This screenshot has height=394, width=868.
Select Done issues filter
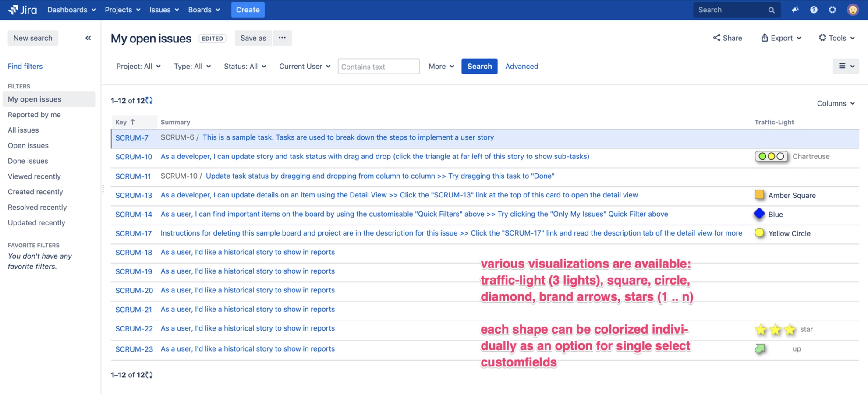click(28, 161)
